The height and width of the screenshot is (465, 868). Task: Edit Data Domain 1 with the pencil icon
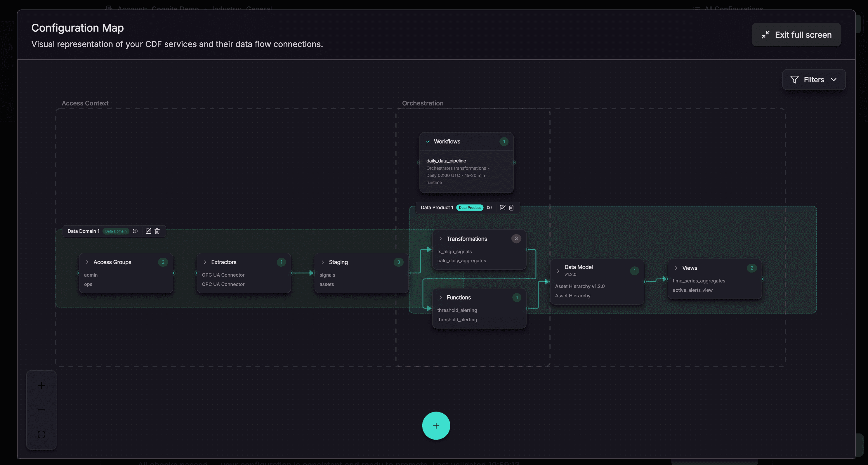tap(148, 231)
